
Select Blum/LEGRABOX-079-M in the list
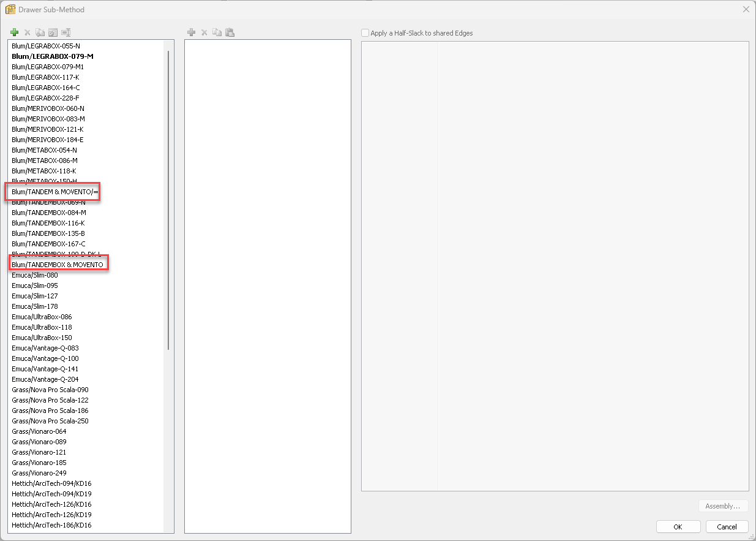coord(53,56)
